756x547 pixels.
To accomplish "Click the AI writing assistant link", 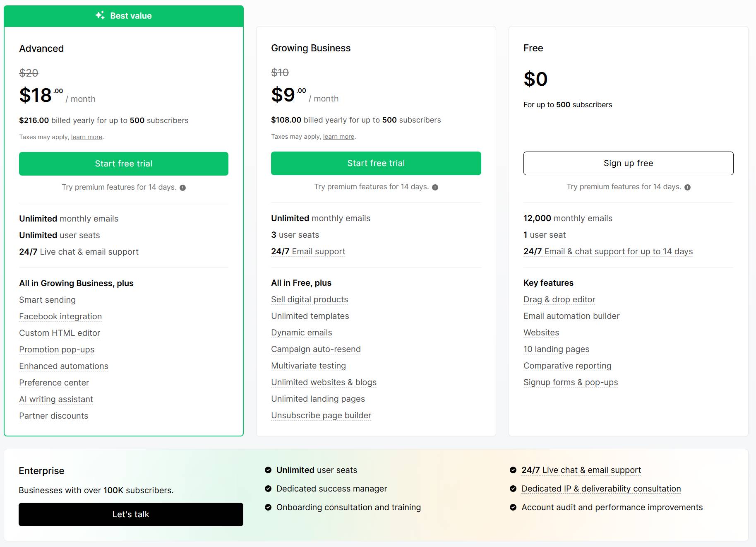I will click(56, 399).
